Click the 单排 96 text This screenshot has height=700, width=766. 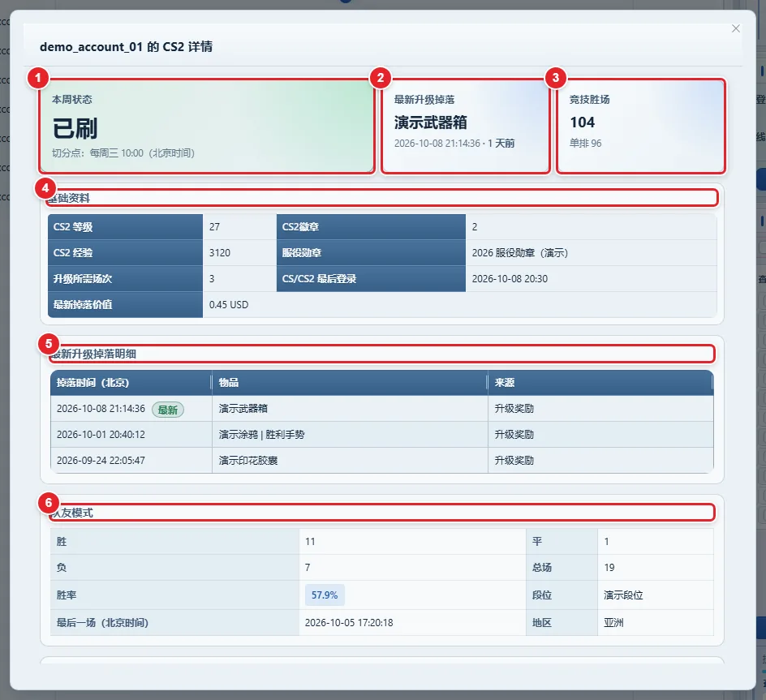coord(585,143)
